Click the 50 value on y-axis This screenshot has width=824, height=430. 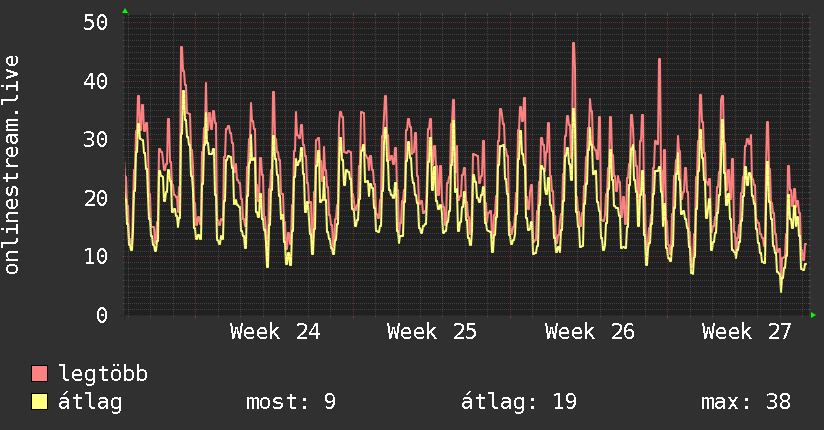[x=95, y=22]
